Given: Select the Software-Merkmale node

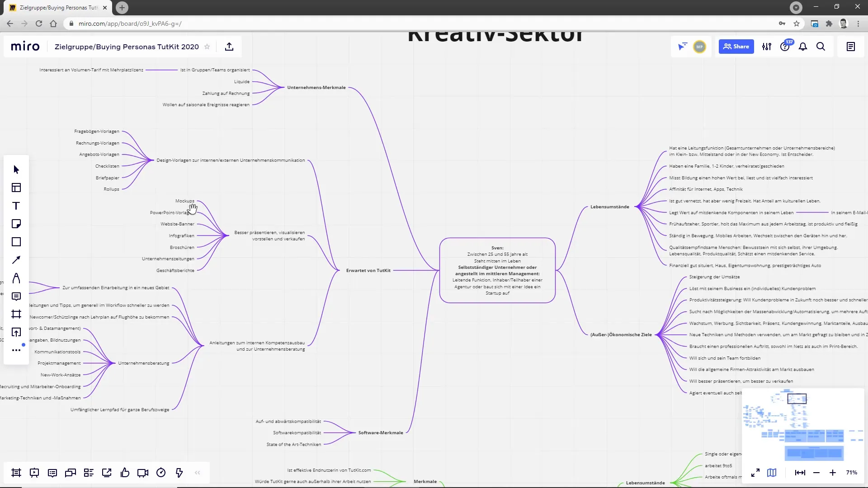Looking at the screenshot, I should tap(381, 432).
